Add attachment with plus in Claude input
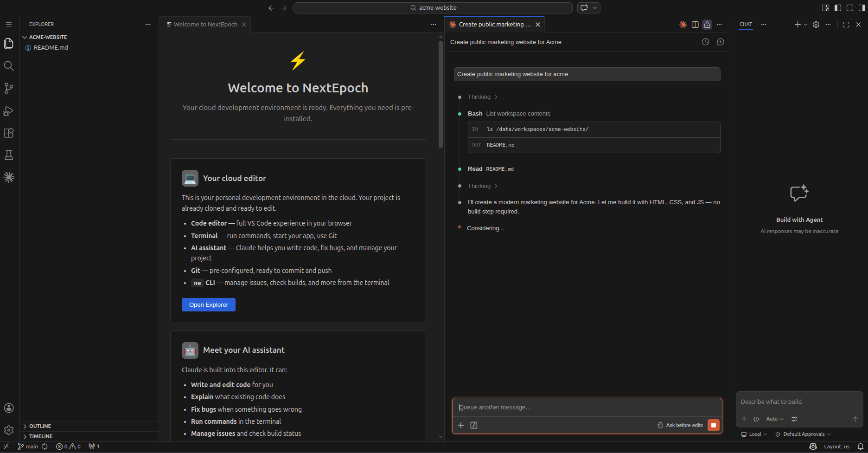This screenshot has height=453, width=868. pyautogui.click(x=461, y=425)
